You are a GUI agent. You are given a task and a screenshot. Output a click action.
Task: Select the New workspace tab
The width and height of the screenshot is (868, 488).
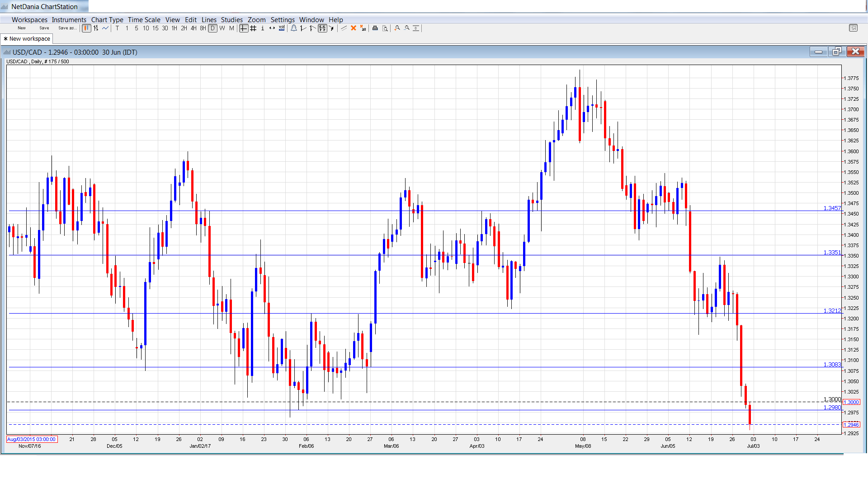27,39
